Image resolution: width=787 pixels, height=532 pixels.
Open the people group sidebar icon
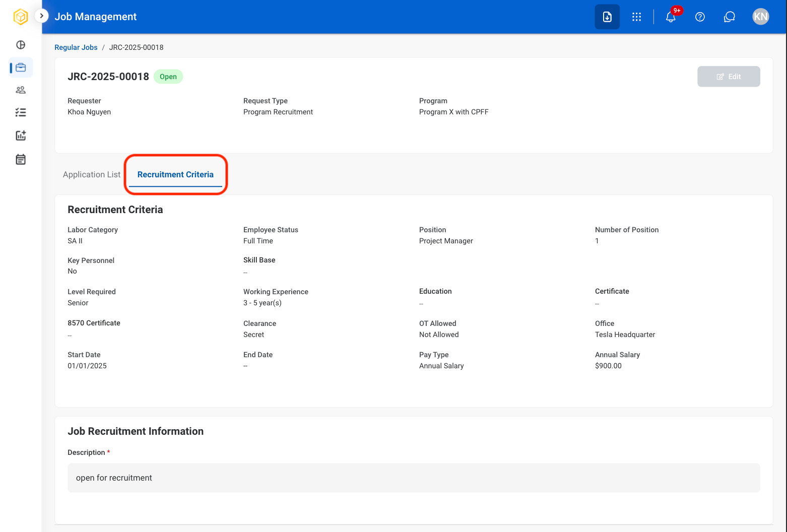point(21,90)
